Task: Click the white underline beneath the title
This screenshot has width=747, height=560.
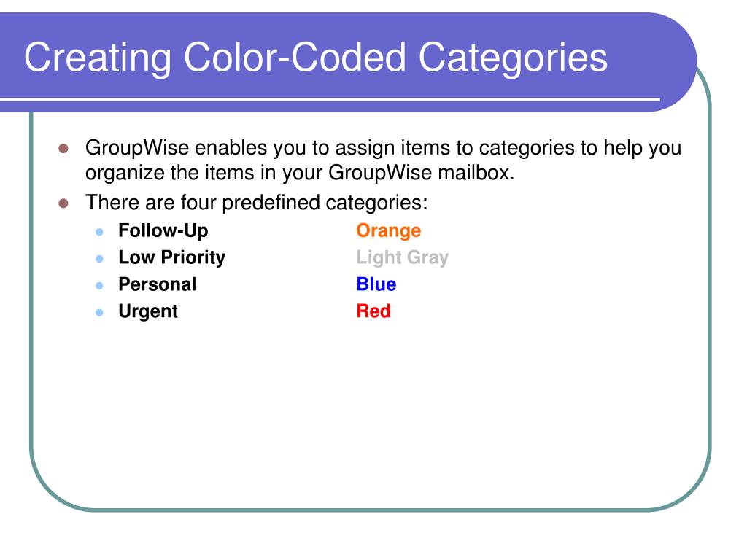Action: pos(330,99)
